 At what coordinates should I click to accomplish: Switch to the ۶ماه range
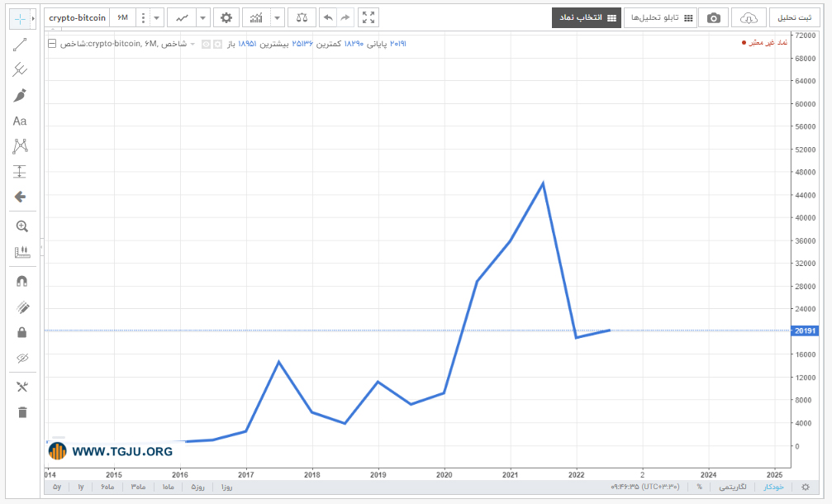[x=107, y=487]
